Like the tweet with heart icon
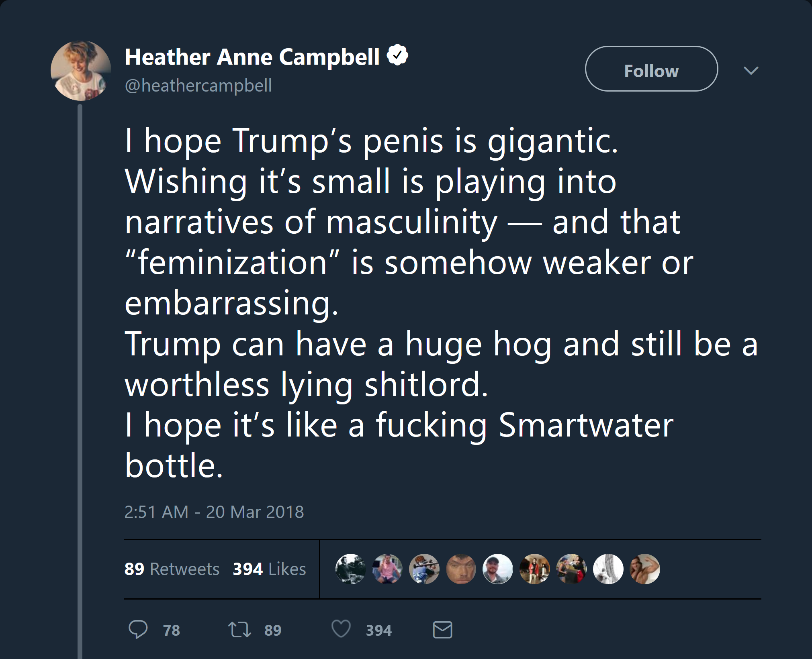This screenshot has width=812, height=659. point(341,629)
